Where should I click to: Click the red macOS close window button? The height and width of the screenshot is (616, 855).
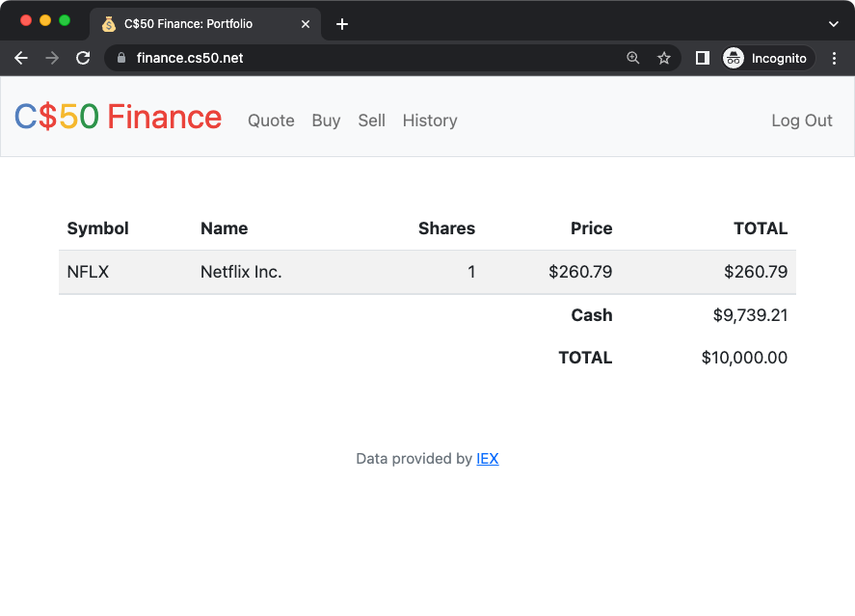[26, 20]
